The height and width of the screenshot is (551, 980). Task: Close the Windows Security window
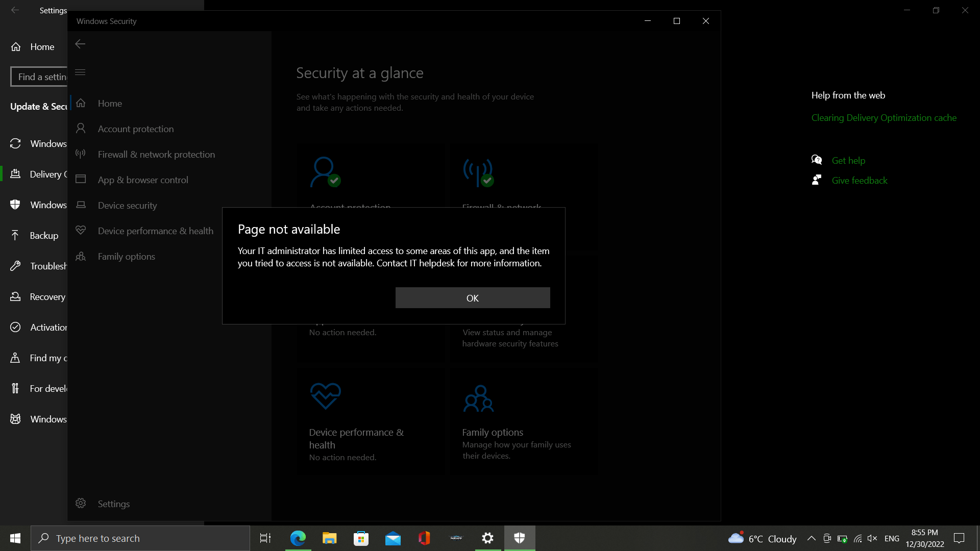[706, 21]
